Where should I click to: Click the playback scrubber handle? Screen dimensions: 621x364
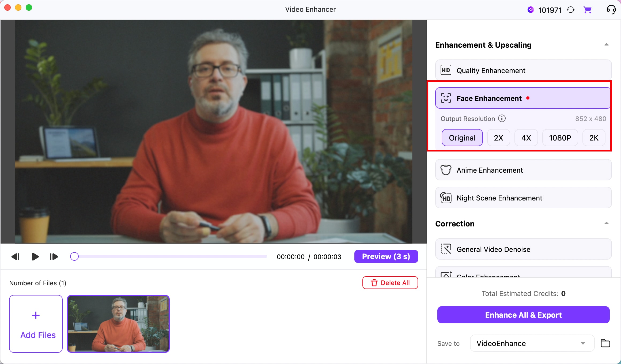(x=74, y=256)
